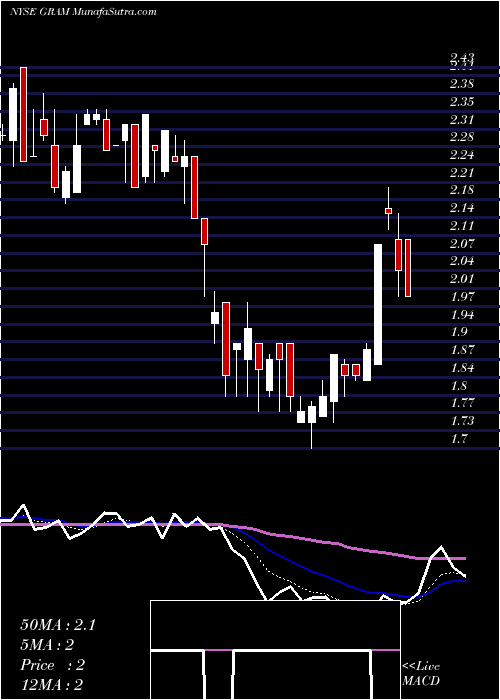The image size is (500, 700).
Task: Click the small red candle near 2.14
Action: click(x=388, y=211)
